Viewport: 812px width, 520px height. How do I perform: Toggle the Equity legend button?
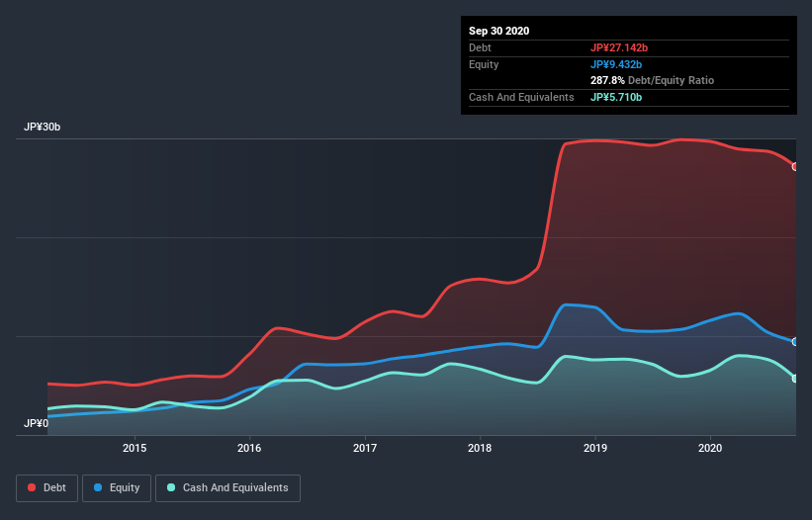pos(117,488)
